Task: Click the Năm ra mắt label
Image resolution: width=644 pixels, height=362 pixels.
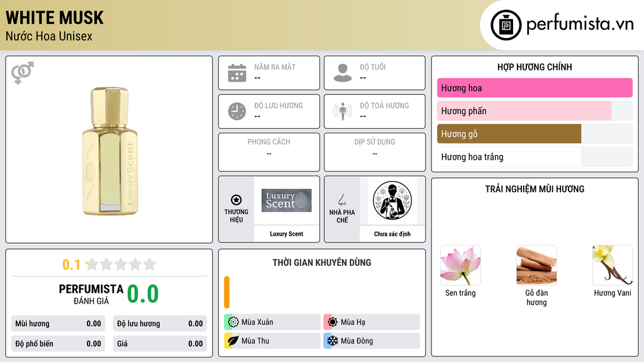Action: pyautogui.click(x=275, y=67)
